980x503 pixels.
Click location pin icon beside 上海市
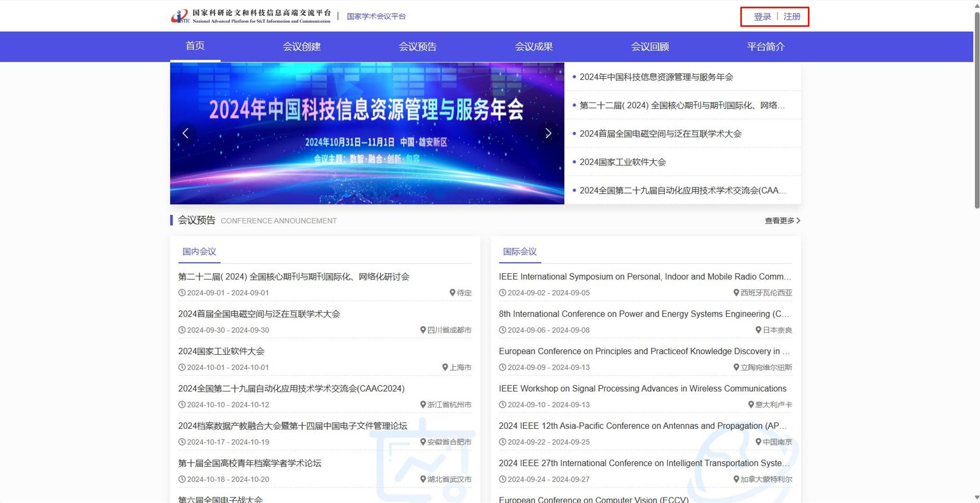coord(445,367)
